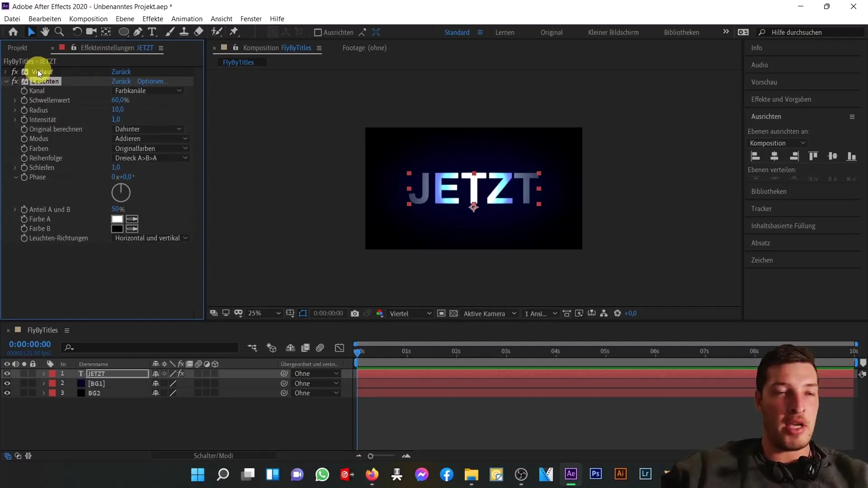
Task: Select the Auswahl (selection) tool
Action: click(30, 32)
